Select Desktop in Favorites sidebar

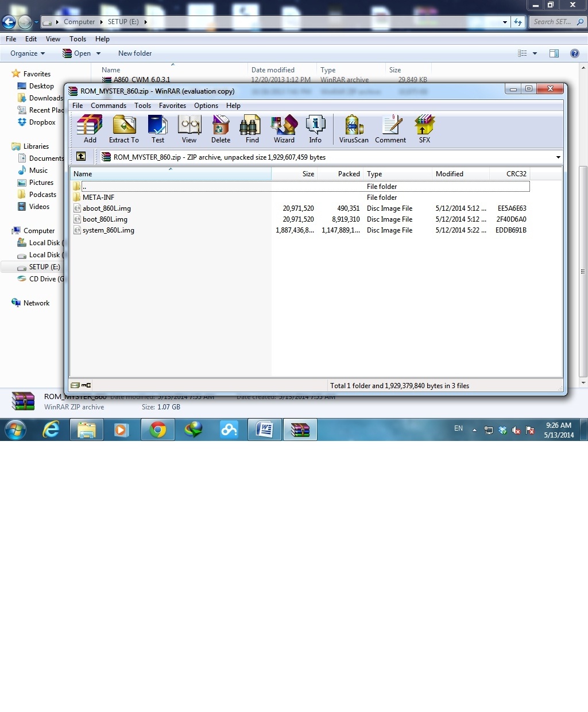(36, 86)
